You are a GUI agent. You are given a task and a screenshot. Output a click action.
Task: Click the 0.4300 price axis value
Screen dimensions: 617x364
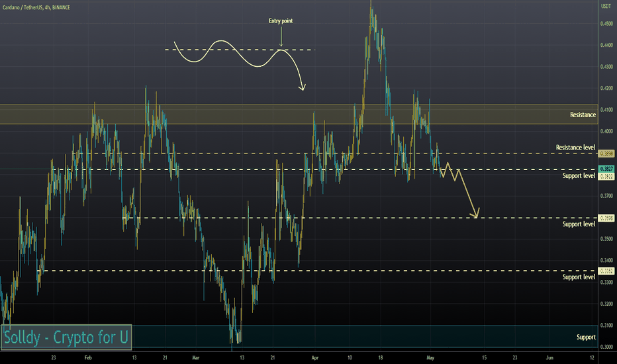point(606,67)
